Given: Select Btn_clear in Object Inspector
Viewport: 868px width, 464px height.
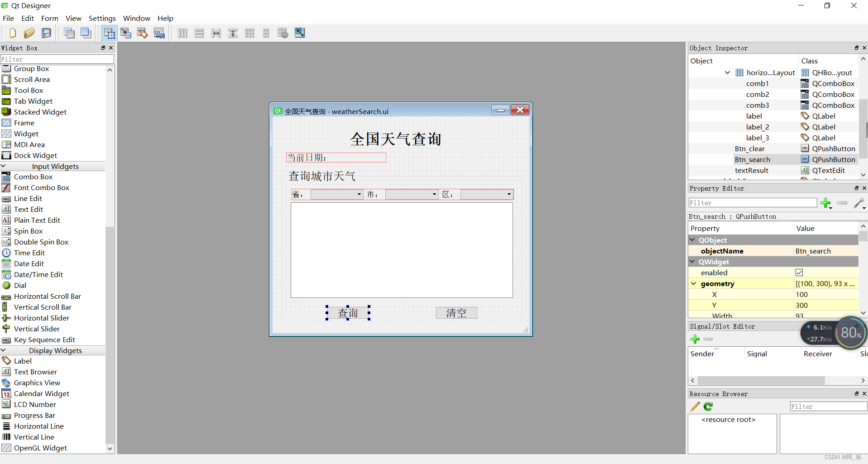Looking at the screenshot, I should 749,149.
